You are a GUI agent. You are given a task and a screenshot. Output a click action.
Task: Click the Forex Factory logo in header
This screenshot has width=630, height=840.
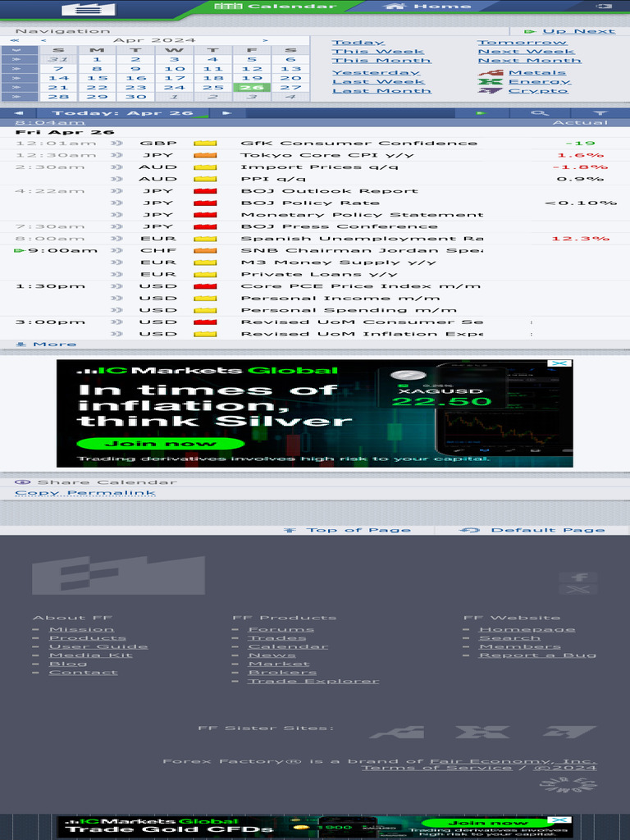(x=89, y=9)
